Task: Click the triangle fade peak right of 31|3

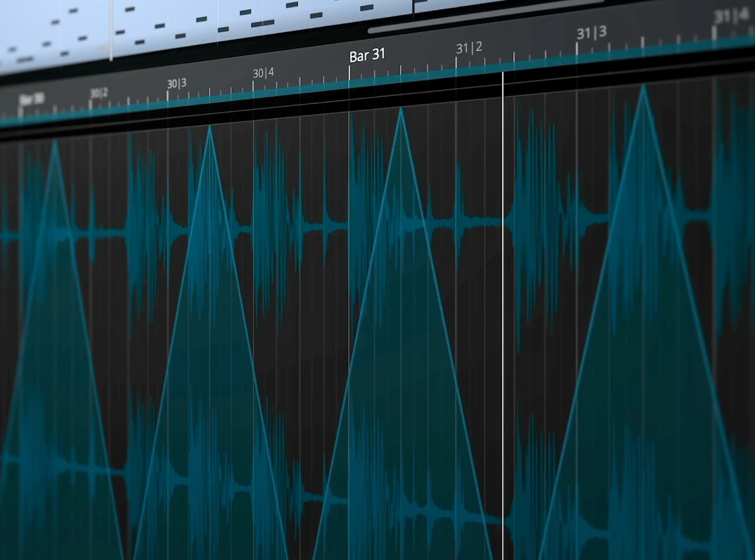Action: coord(644,89)
